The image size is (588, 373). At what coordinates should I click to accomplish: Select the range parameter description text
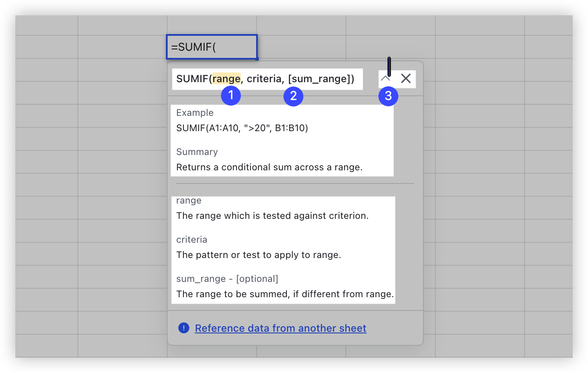pos(272,215)
